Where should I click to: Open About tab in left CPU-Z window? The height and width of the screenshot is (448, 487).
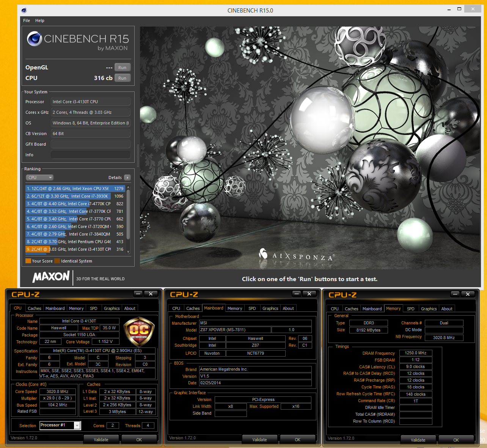130,308
